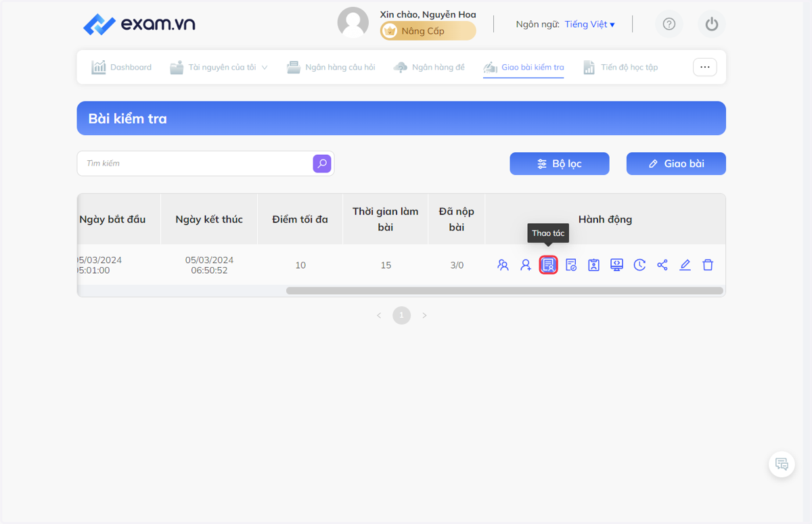Click the clock history icon
Screen dimensions: 812x524
[639, 265]
